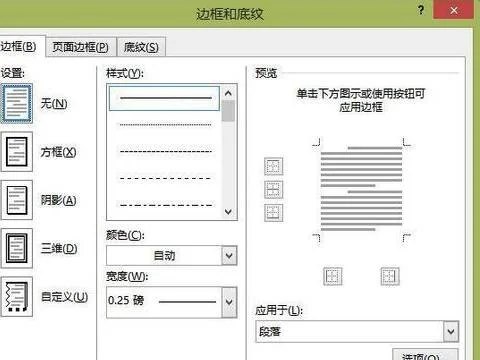Screen dimensions: 480x360
Task: Select the 自定义(U) custom border icon
Action: click(17, 297)
